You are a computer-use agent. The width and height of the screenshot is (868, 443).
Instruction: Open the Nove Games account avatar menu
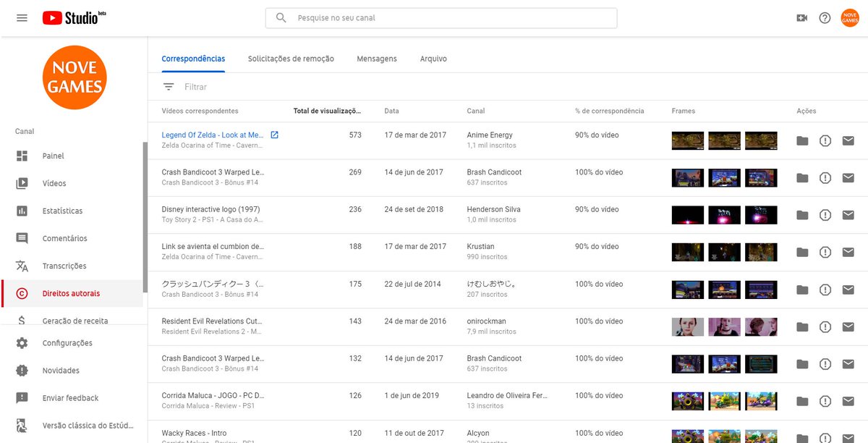850,18
